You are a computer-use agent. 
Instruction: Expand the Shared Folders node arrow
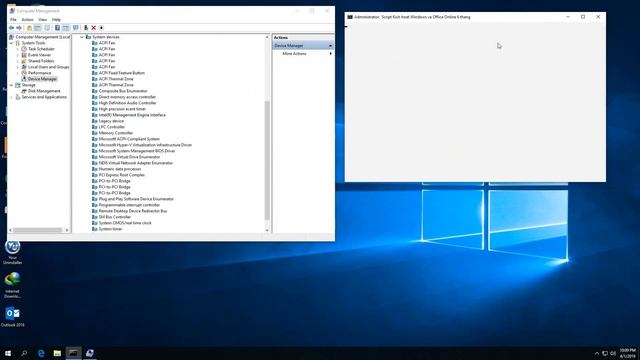click(x=18, y=61)
